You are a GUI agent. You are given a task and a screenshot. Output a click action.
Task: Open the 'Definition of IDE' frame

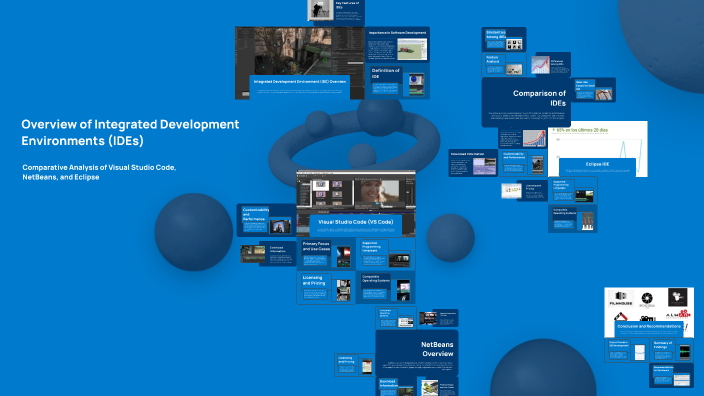397,81
